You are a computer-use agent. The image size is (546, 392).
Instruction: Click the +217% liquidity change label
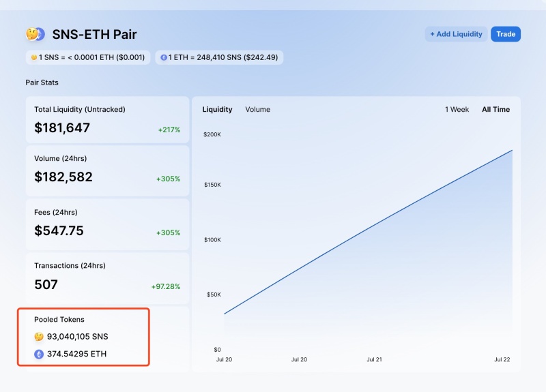tap(169, 130)
